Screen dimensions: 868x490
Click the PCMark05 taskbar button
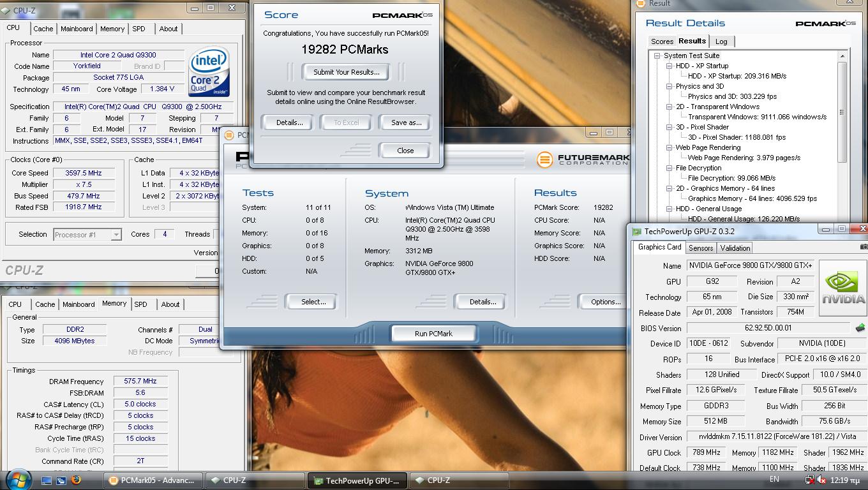154,480
